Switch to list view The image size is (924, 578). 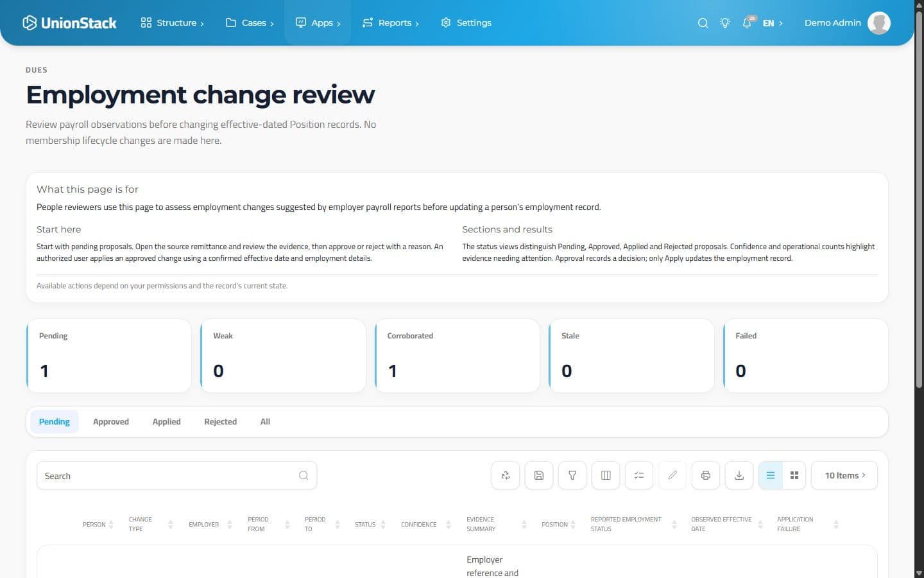tap(771, 475)
